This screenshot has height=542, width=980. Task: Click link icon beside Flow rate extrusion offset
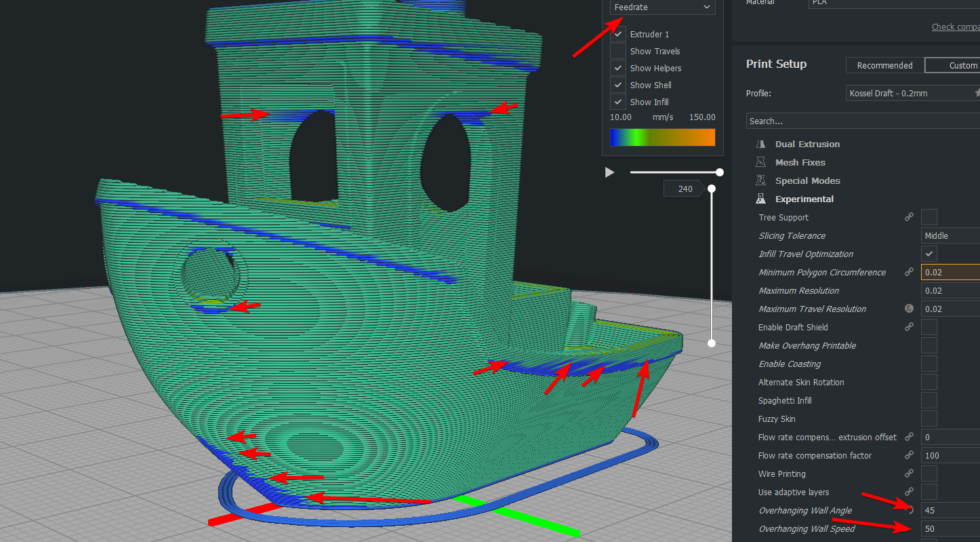click(x=910, y=438)
